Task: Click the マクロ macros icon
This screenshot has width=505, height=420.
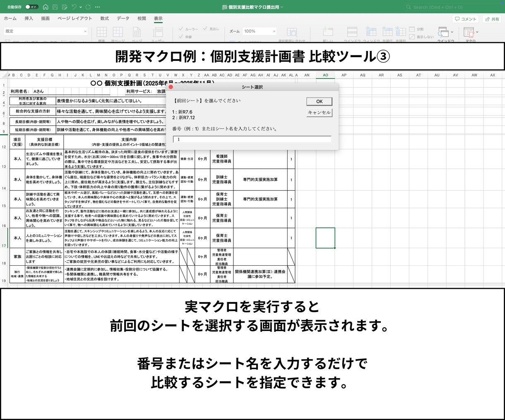Action: coord(469,32)
